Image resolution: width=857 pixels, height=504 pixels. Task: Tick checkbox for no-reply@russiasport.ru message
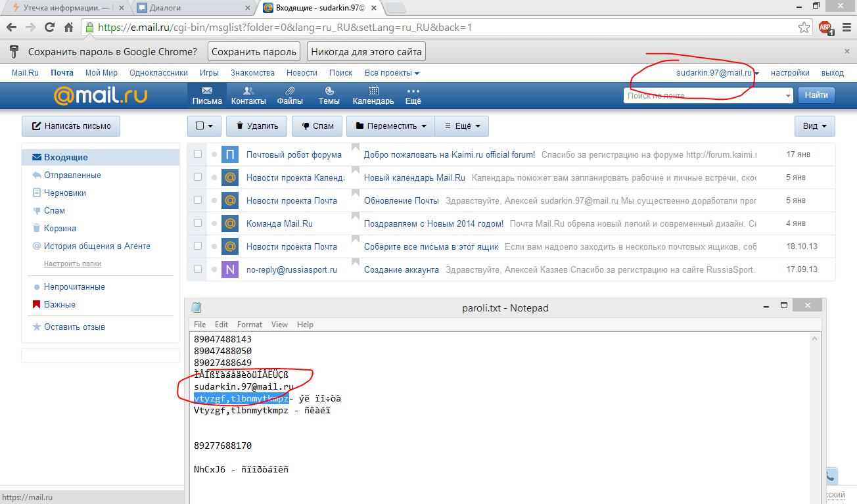[198, 269]
